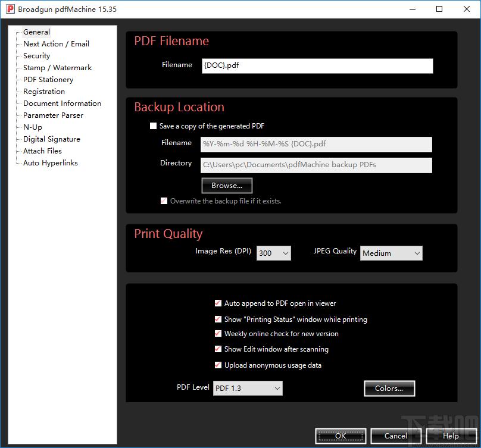Toggle Upload anonymous usage data checkbox

click(218, 365)
